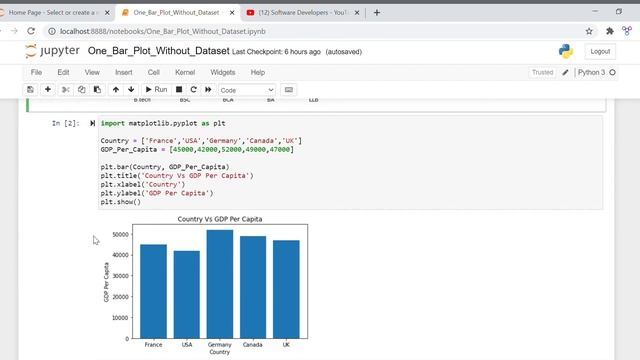Restart kernel and rerun all cells
This screenshot has height=360, width=640.
click(x=208, y=89)
